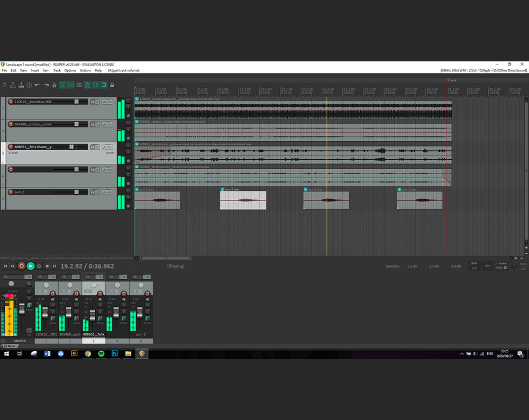This screenshot has height=420, width=529.
Task: Arm record on the 408651 felix-blume track
Action: (10, 147)
